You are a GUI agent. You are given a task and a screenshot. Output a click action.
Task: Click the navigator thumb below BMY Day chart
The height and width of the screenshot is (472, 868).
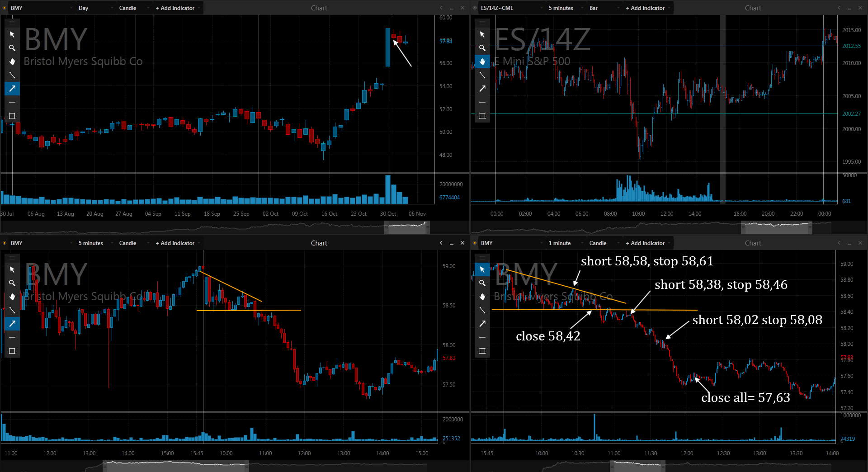[407, 227]
